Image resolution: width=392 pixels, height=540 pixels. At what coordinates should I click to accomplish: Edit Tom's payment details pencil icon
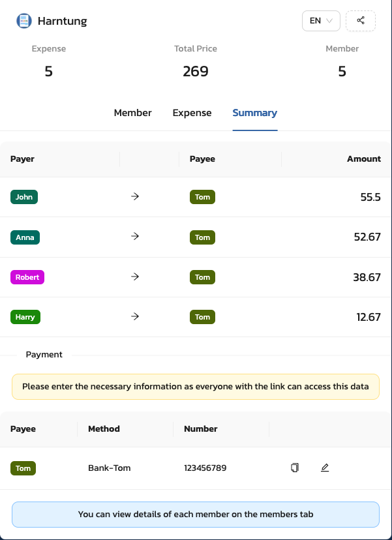click(325, 468)
